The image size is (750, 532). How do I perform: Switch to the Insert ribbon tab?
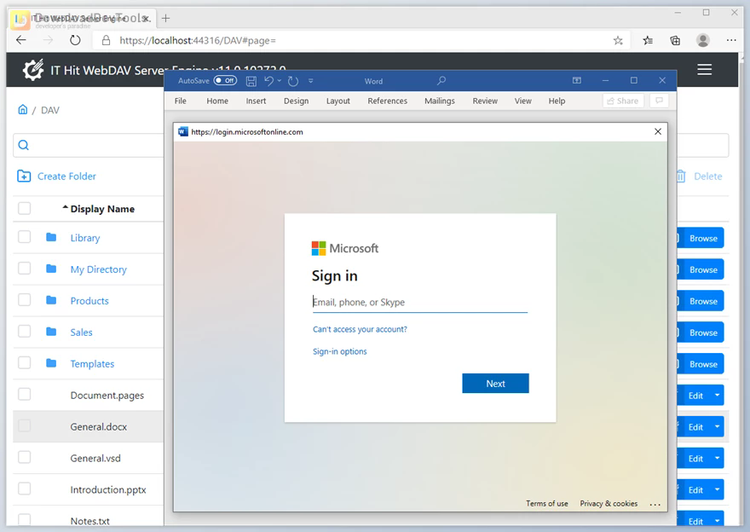point(256,101)
